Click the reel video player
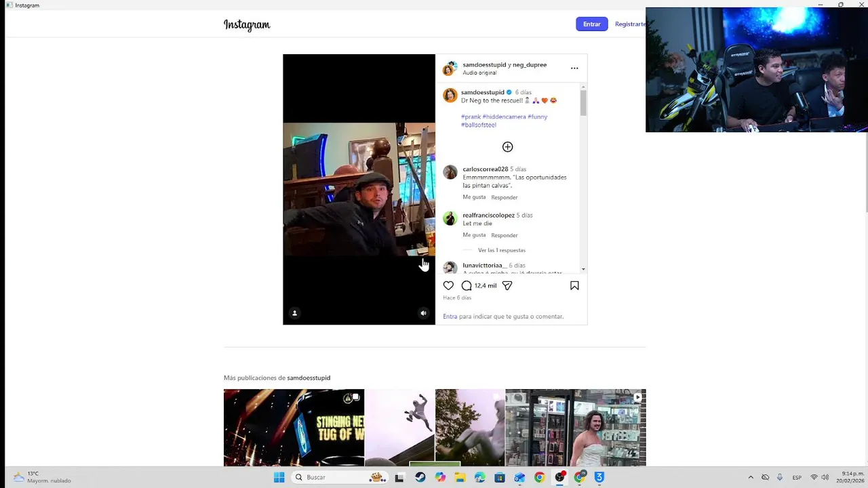The width and height of the screenshot is (868, 488). 359,189
